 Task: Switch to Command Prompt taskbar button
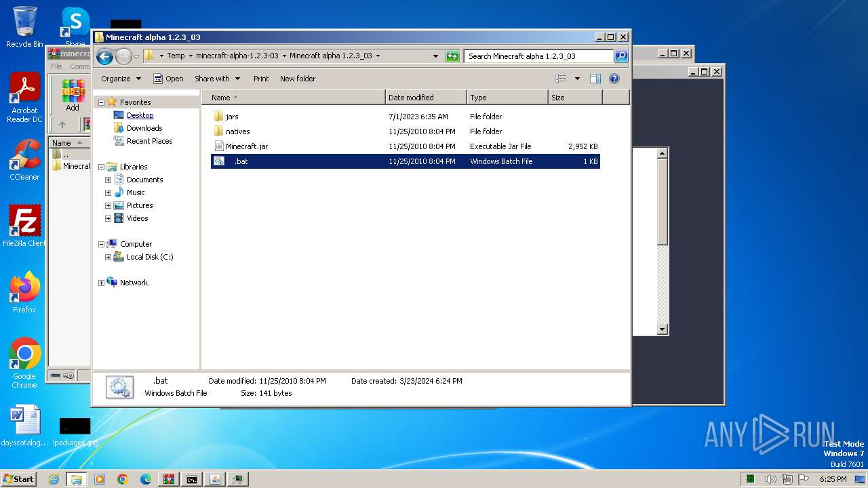click(x=192, y=479)
